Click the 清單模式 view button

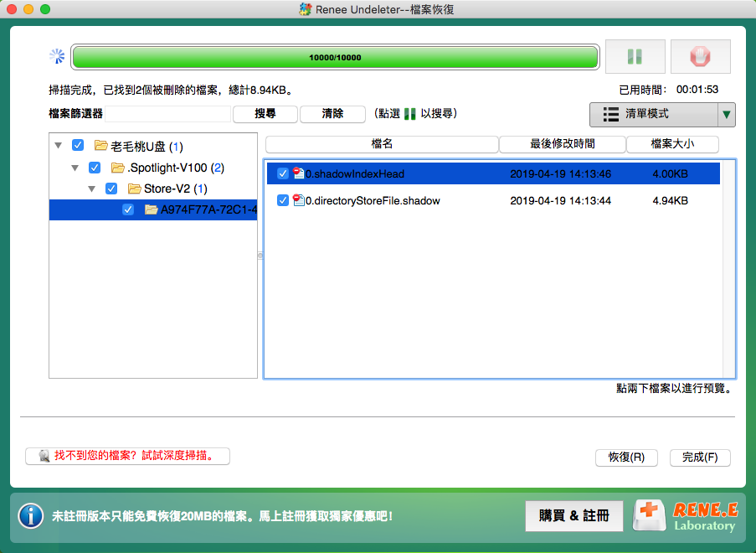654,115
